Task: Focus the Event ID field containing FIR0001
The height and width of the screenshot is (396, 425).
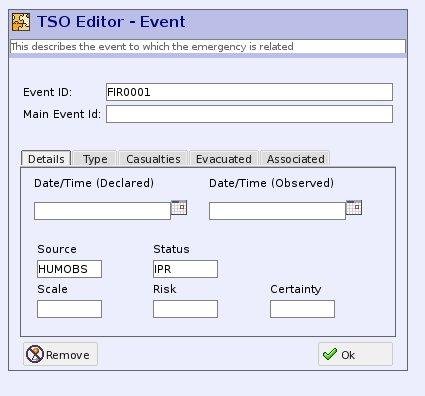Action: click(249, 92)
